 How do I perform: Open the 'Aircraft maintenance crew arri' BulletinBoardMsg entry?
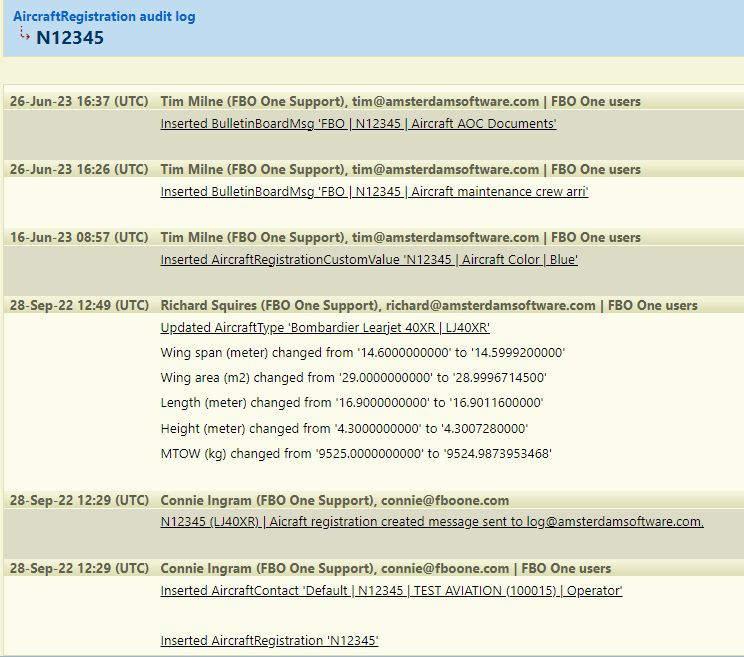(374, 192)
